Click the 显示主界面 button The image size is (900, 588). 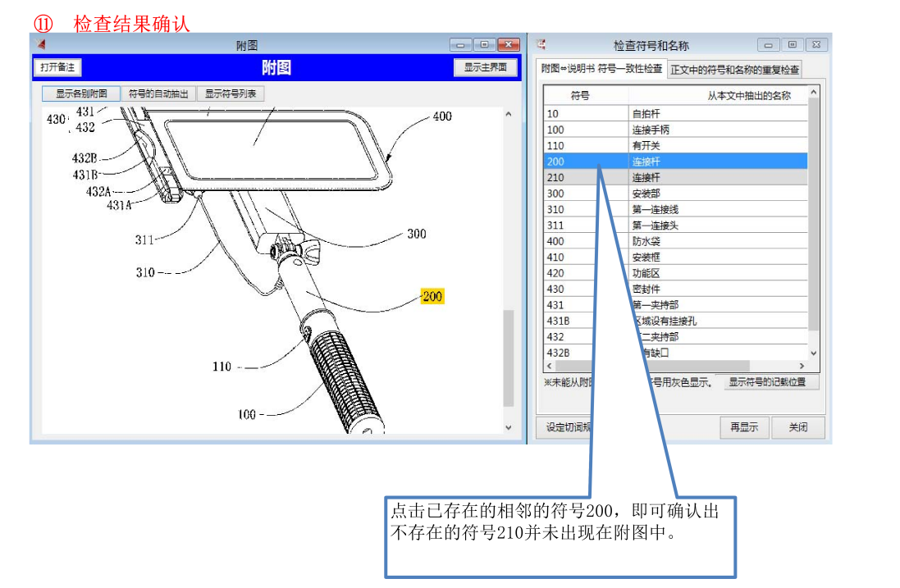pyautogui.click(x=485, y=68)
